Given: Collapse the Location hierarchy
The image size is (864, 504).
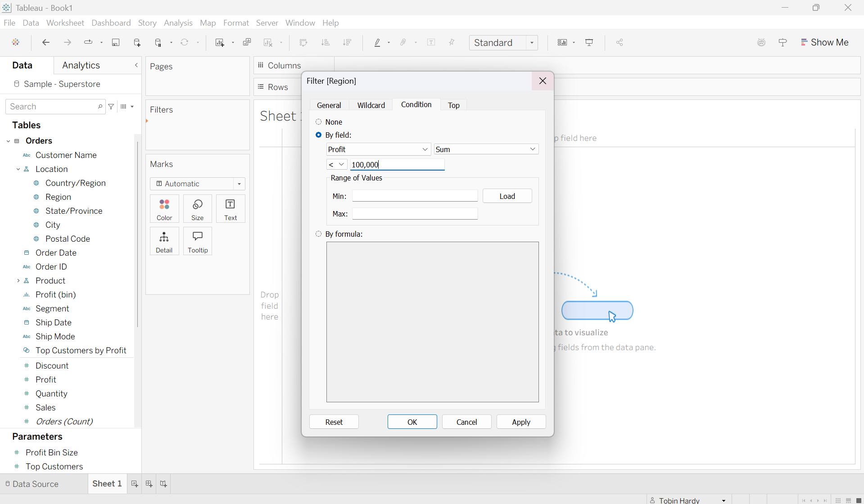Looking at the screenshot, I should click(x=18, y=169).
